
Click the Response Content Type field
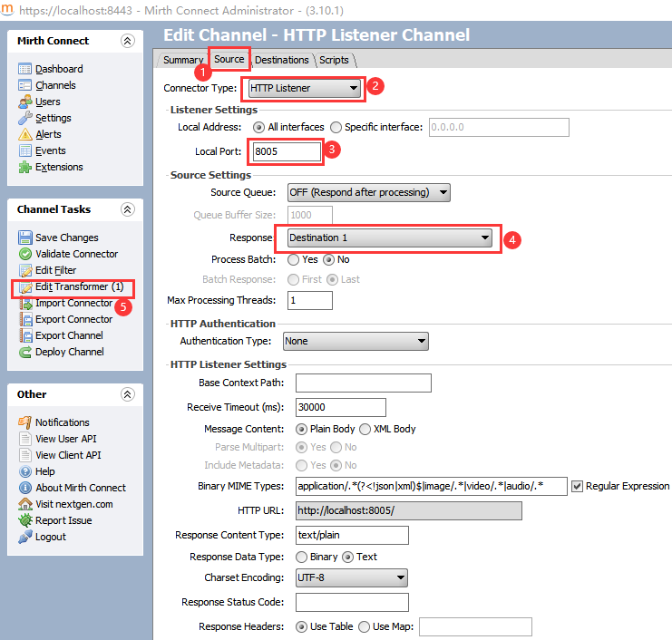pos(352,536)
